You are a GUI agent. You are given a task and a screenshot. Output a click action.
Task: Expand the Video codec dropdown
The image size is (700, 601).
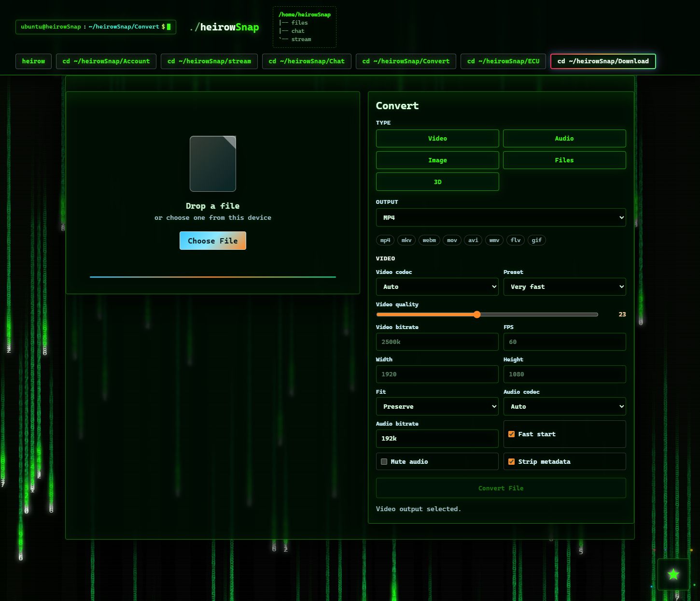click(x=437, y=286)
